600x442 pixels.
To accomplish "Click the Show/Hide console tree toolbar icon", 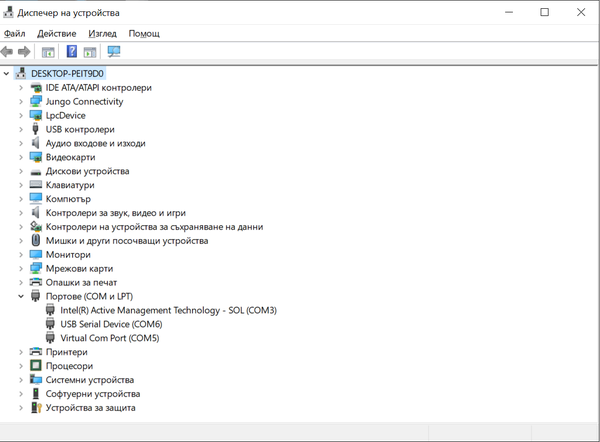I will 48,52.
